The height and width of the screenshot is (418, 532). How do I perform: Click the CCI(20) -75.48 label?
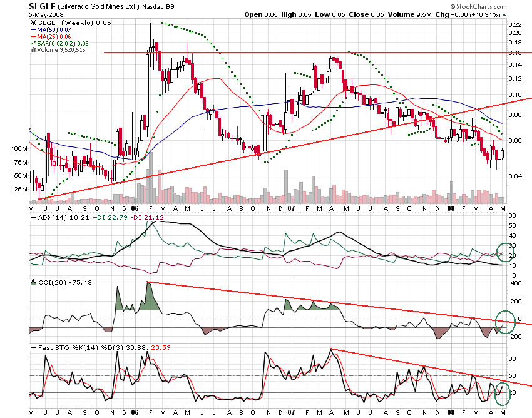pyautogui.click(x=65, y=282)
